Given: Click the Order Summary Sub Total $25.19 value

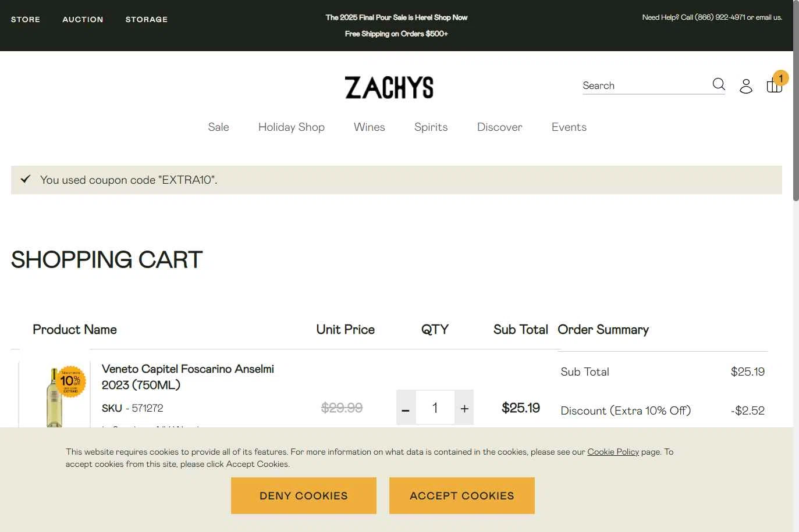Looking at the screenshot, I should [748, 372].
